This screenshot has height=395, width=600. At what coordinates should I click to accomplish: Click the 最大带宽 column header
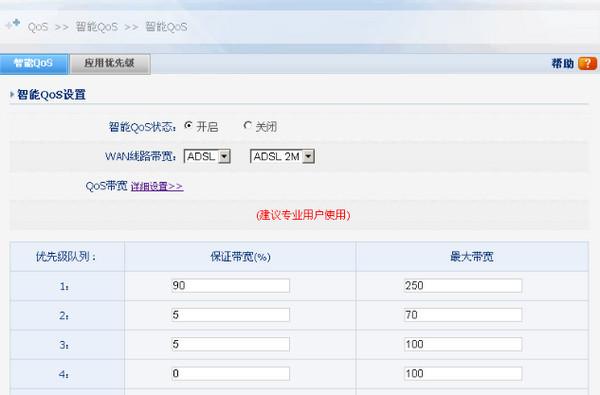tap(472, 256)
